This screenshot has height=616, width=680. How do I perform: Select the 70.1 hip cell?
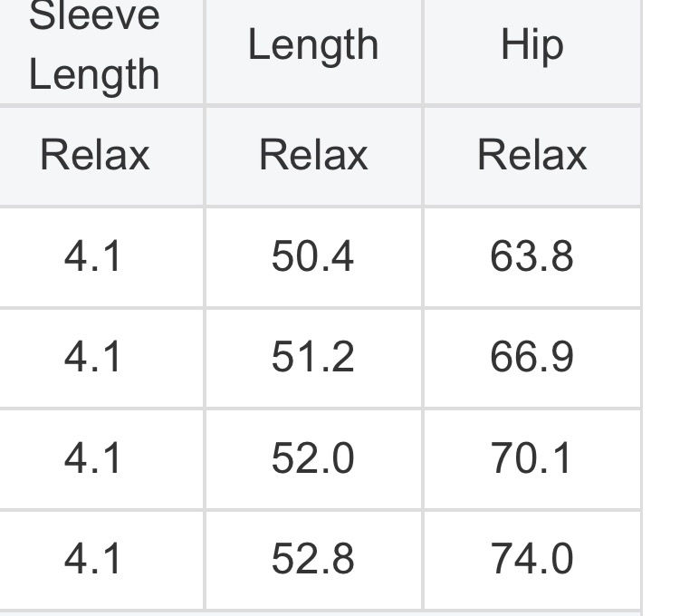[x=532, y=458]
